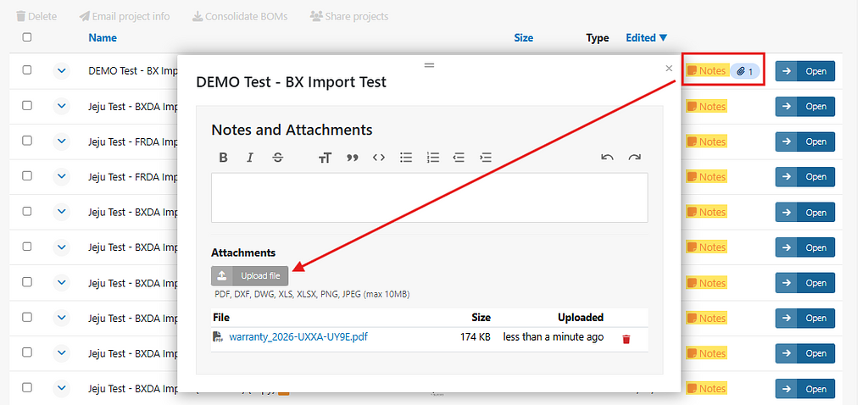Click Share projects in the top toolbar
The height and width of the screenshot is (405, 868).
click(348, 16)
